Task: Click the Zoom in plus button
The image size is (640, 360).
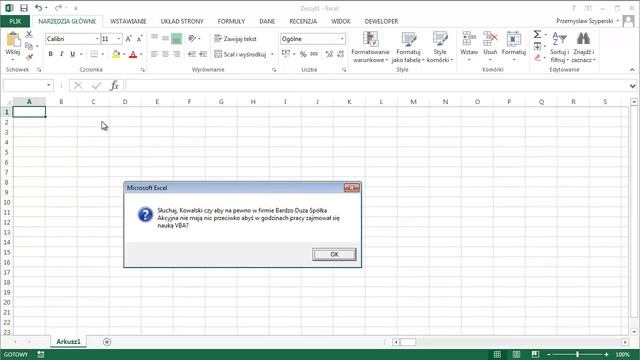Action: [x=607, y=354]
